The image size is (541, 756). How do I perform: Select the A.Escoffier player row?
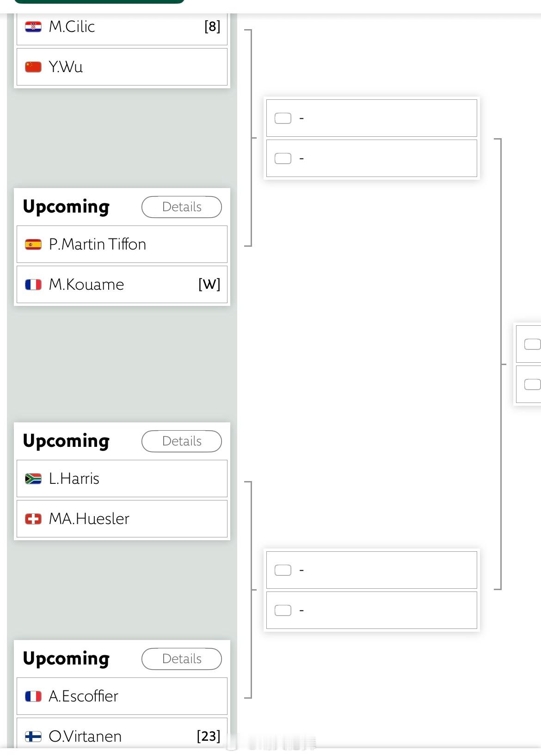(122, 696)
